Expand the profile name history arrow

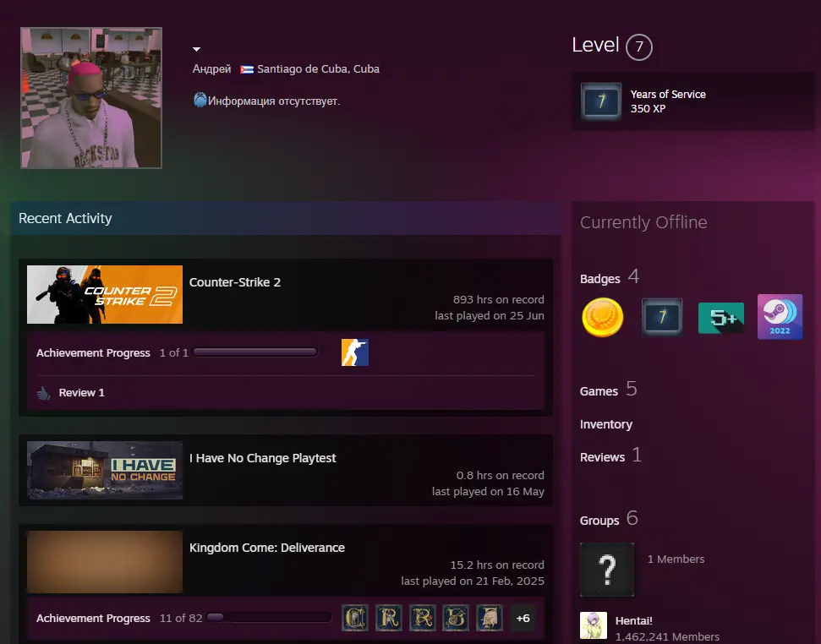click(x=196, y=49)
